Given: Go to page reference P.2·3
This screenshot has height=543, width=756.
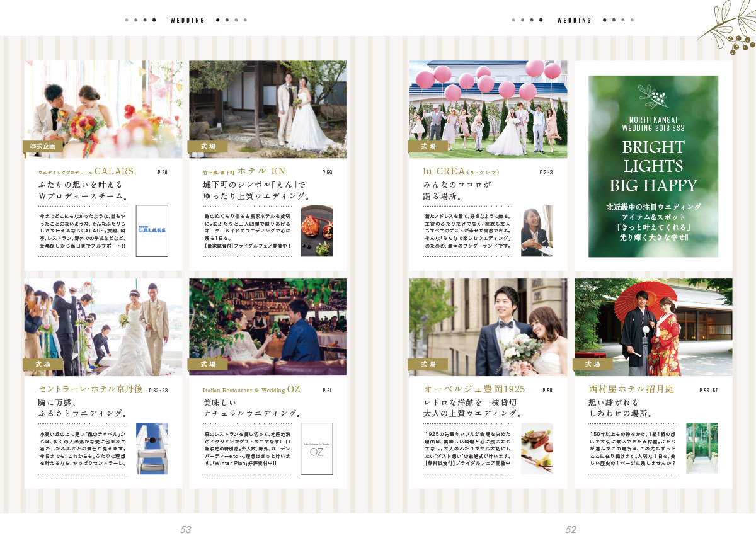Looking at the screenshot, I should (546, 172).
